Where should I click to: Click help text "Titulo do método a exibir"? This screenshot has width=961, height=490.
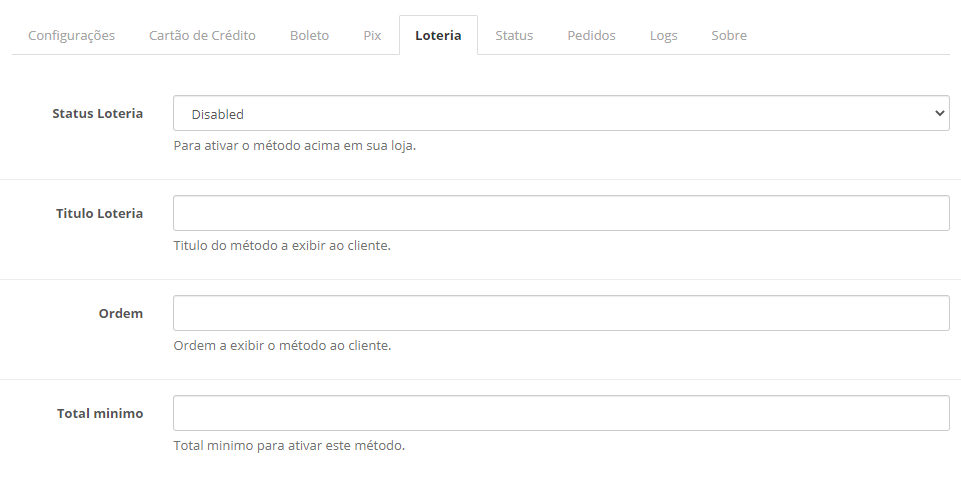point(281,245)
